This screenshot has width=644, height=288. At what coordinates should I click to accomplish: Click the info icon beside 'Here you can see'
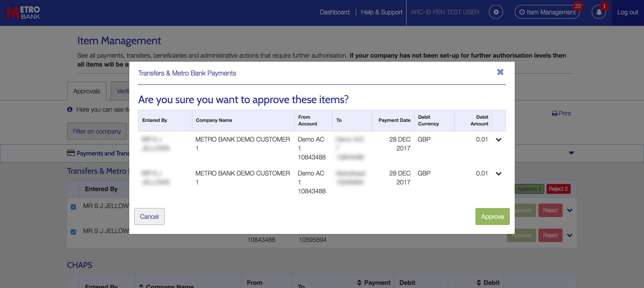coord(70,109)
